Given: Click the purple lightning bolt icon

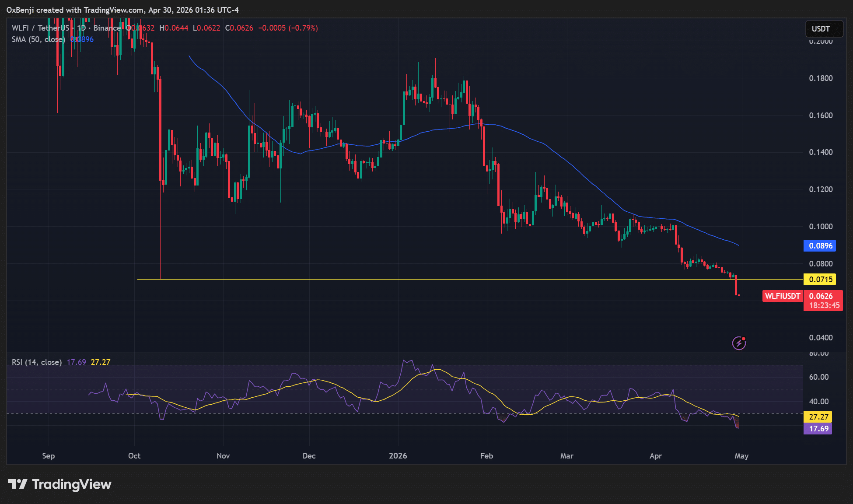Looking at the screenshot, I should [739, 343].
